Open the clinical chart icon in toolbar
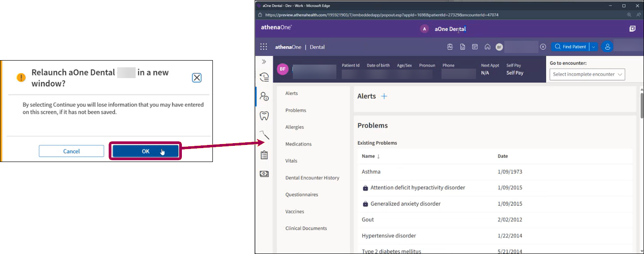The width and height of the screenshot is (644, 254). [x=450, y=47]
